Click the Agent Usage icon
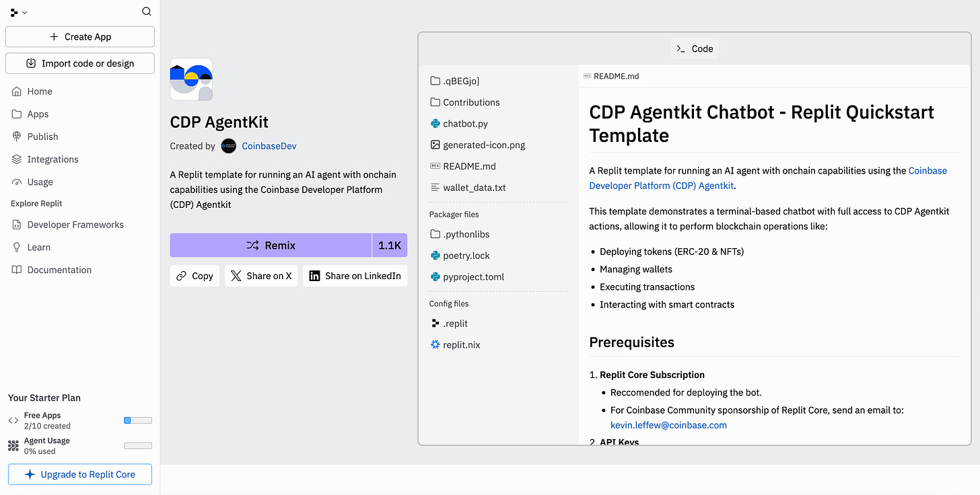Image resolution: width=980 pixels, height=495 pixels. [13, 446]
